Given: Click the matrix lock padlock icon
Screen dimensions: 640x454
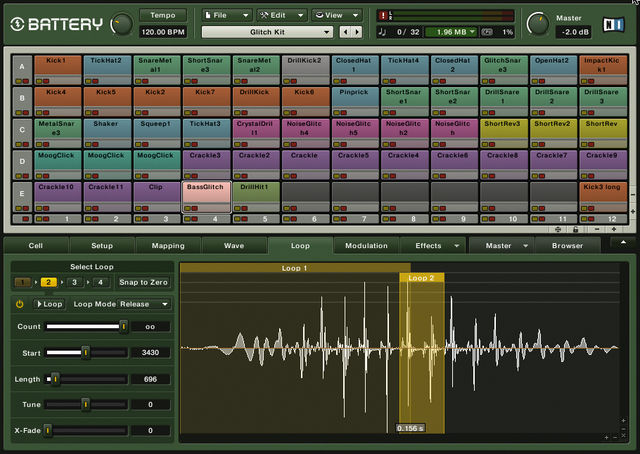Looking at the screenshot, I should [x=576, y=230].
